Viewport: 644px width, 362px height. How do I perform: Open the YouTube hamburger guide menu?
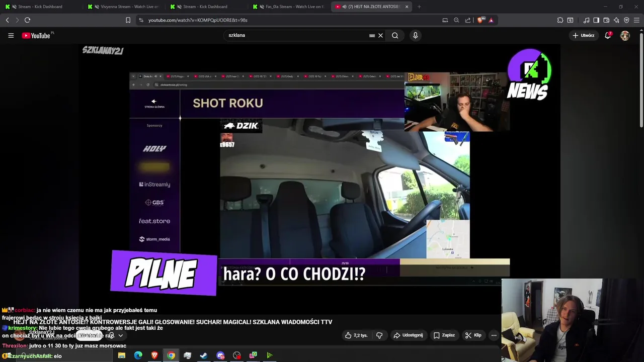(x=11, y=35)
